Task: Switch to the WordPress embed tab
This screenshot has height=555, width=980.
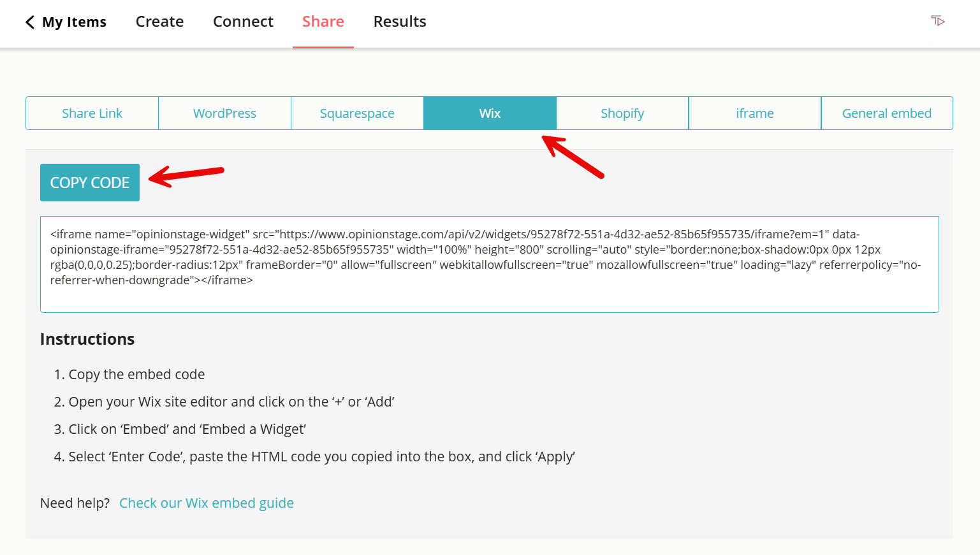Action: point(224,113)
